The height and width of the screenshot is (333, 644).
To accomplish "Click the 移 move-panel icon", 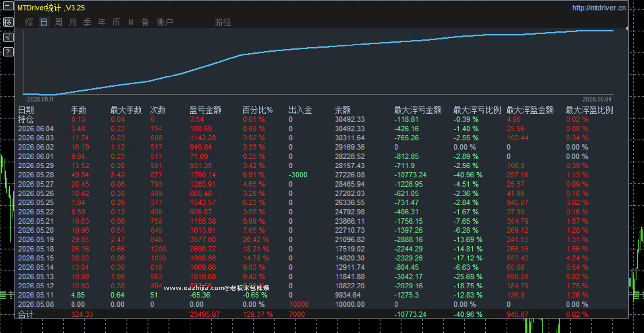I will 8,22.
